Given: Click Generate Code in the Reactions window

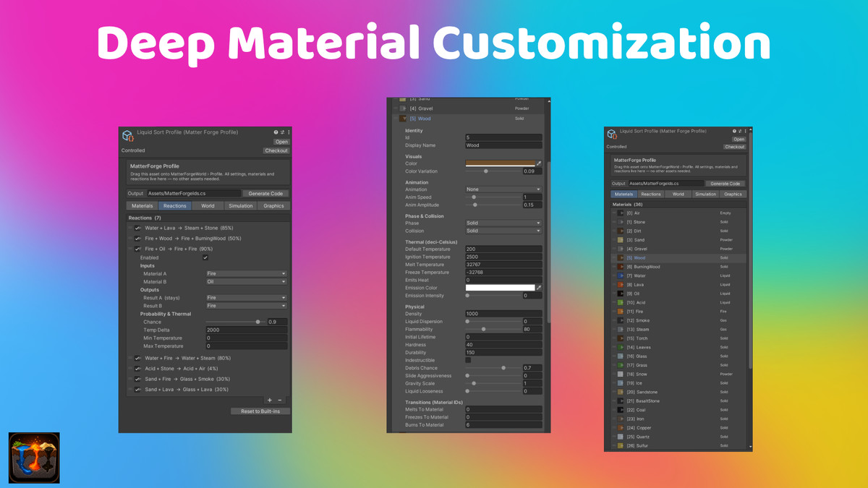Looking at the screenshot, I should (x=266, y=194).
